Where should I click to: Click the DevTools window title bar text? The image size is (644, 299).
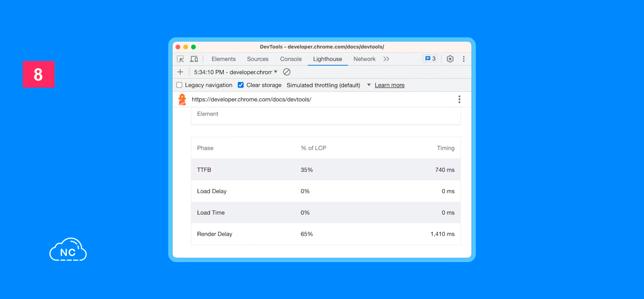322,47
